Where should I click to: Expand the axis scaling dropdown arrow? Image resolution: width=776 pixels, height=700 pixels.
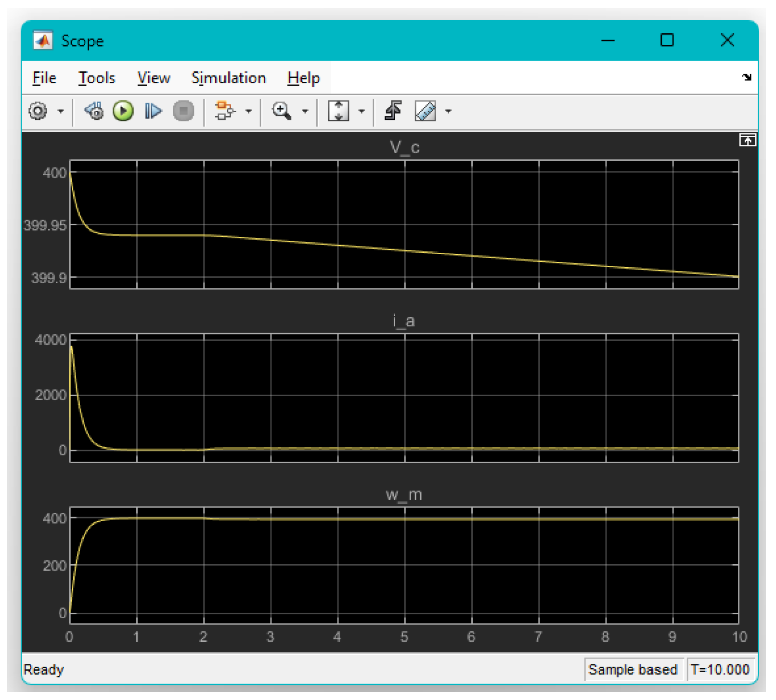(362, 112)
